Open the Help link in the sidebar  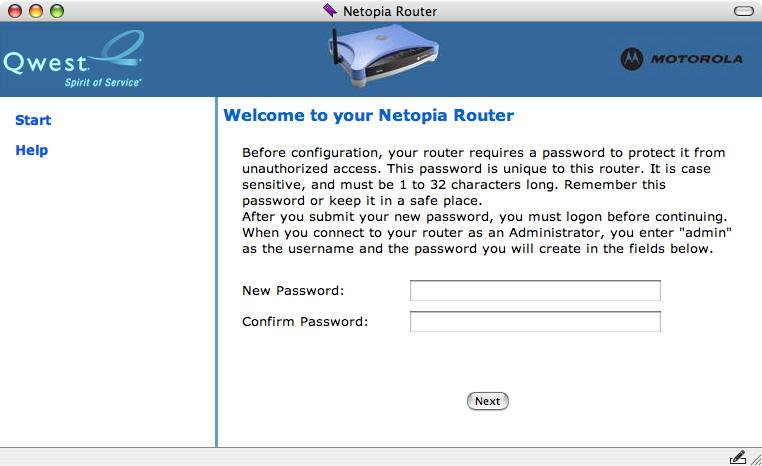point(32,150)
